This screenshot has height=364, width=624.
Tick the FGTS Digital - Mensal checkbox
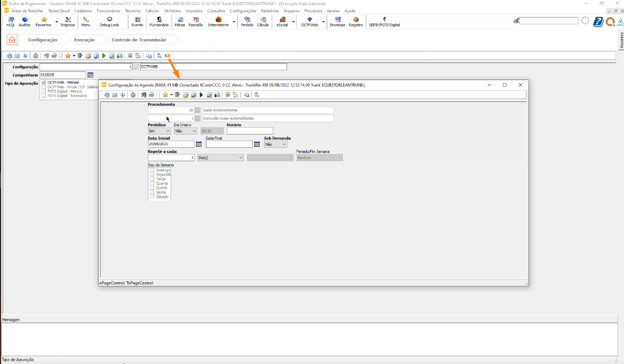tap(44, 91)
